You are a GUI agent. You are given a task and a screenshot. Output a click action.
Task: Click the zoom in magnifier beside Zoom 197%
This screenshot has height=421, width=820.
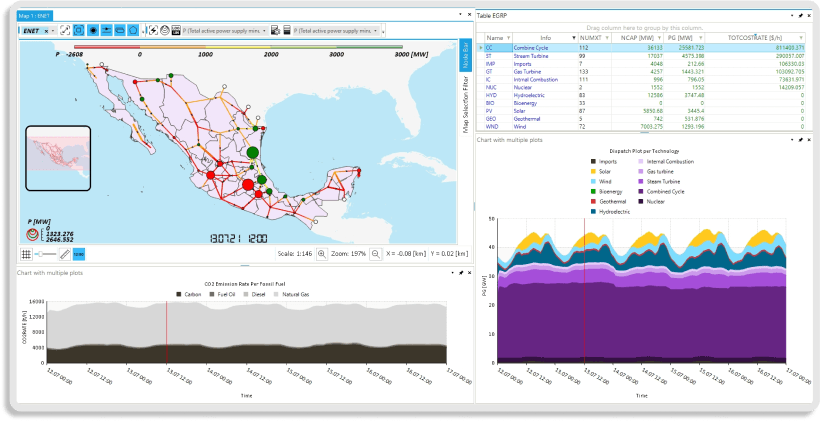pyautogui.click(x=322, y=255)
